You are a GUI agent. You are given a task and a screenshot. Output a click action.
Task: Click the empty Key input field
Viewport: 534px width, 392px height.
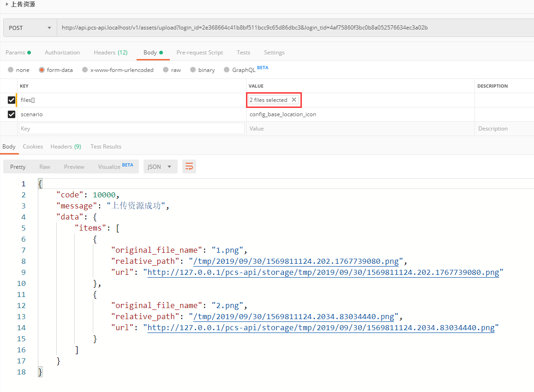coord(132,129)
